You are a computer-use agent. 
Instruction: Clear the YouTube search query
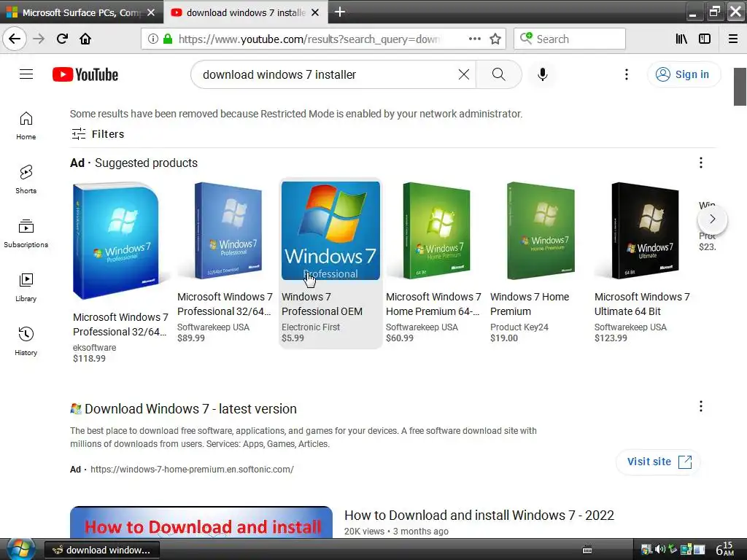point(463,74)
